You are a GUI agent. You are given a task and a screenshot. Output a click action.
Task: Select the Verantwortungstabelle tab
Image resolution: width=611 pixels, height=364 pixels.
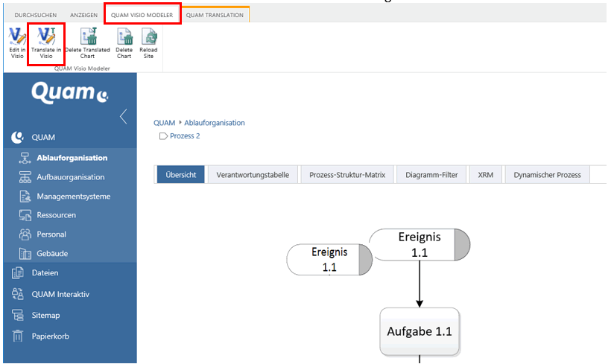click(x=253, y=175)
